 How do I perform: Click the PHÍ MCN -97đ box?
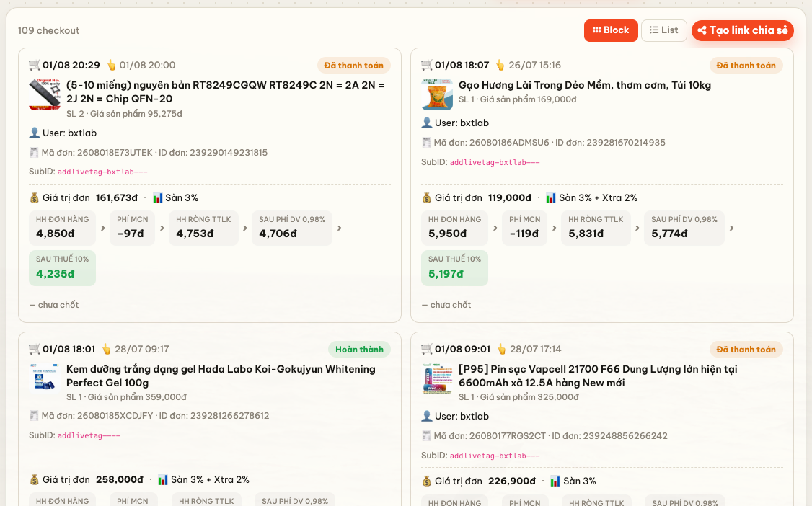coord(132,228)
